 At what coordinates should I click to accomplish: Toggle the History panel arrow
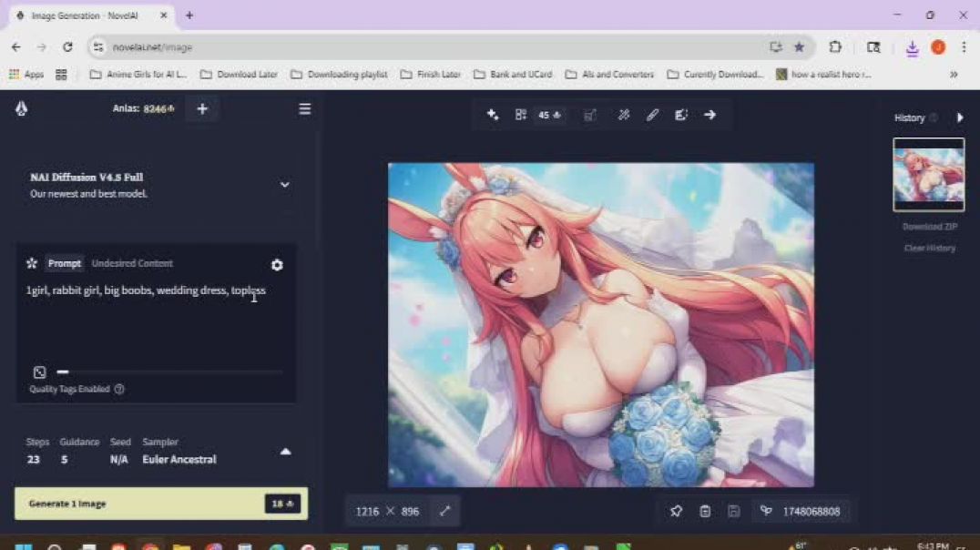point(959,118)
